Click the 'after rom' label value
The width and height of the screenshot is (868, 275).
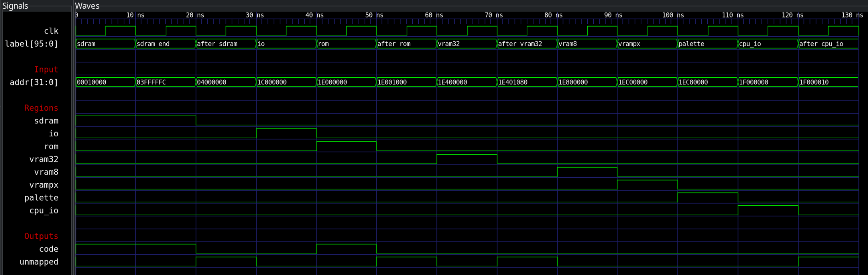click(394, 44)
